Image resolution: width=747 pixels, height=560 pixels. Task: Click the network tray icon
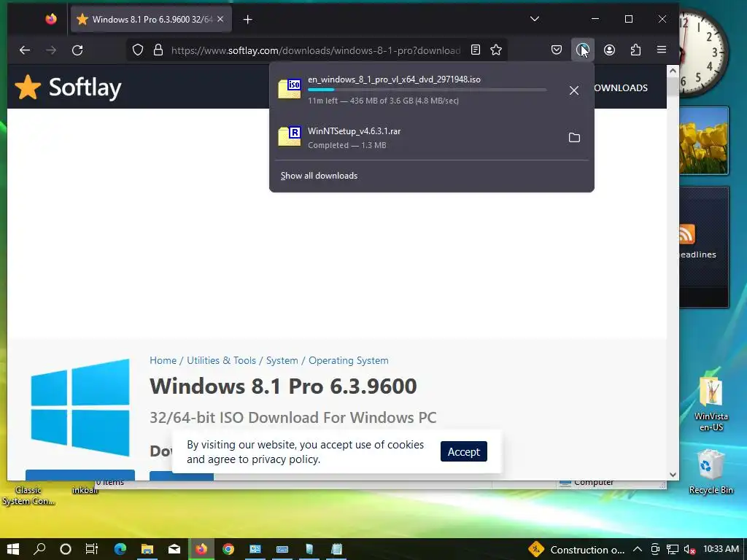coord(672,549)
